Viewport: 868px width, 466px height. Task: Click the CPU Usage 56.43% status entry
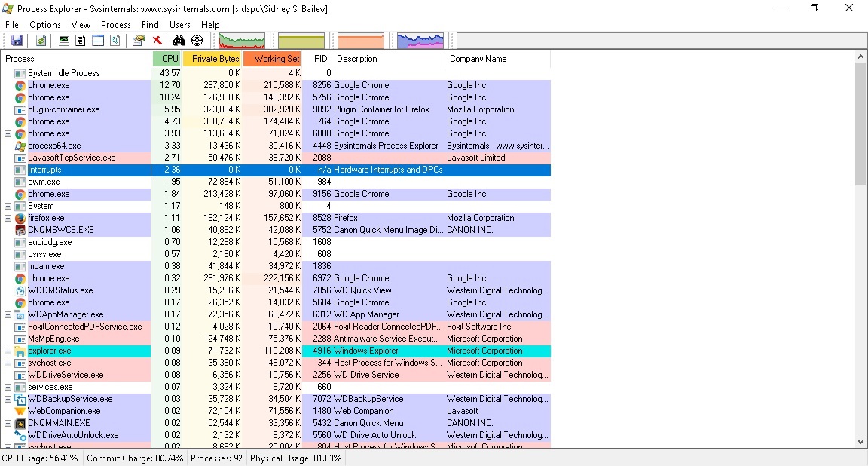(41, 458)
